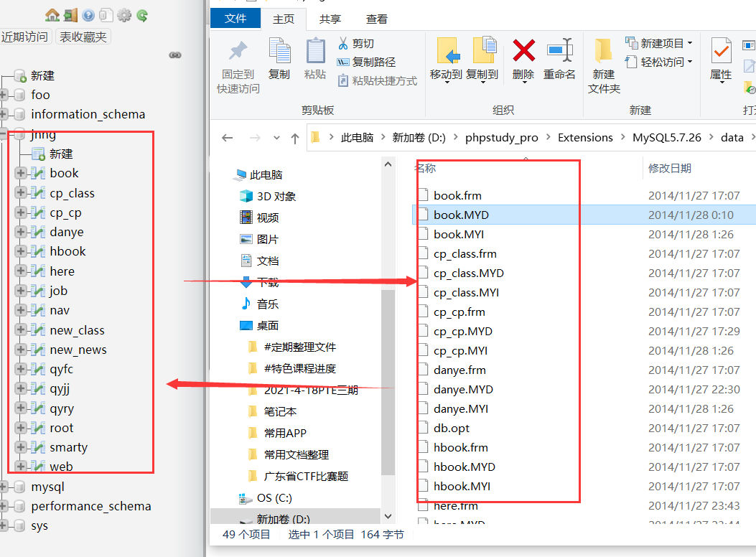This screenshot has height=557, width=756.
Task: Expand the new_news table node
Action: (20, 350)
